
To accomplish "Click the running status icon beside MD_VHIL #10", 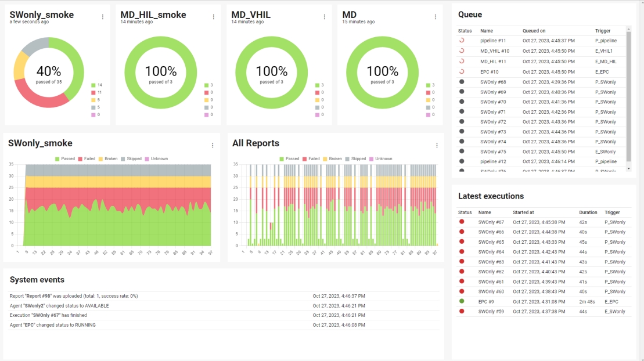I will [462, 50].
